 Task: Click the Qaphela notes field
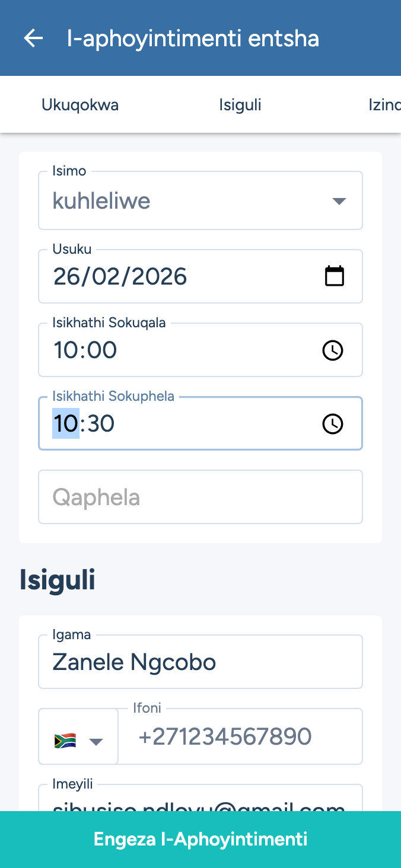200,497
